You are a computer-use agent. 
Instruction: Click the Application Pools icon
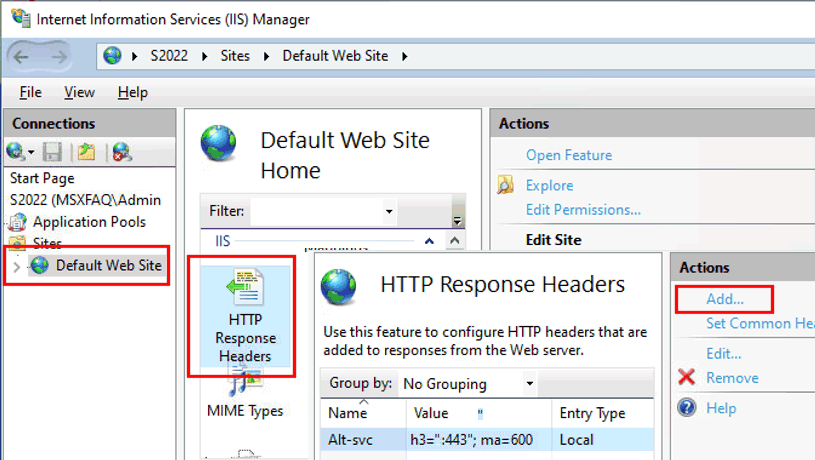18,222
